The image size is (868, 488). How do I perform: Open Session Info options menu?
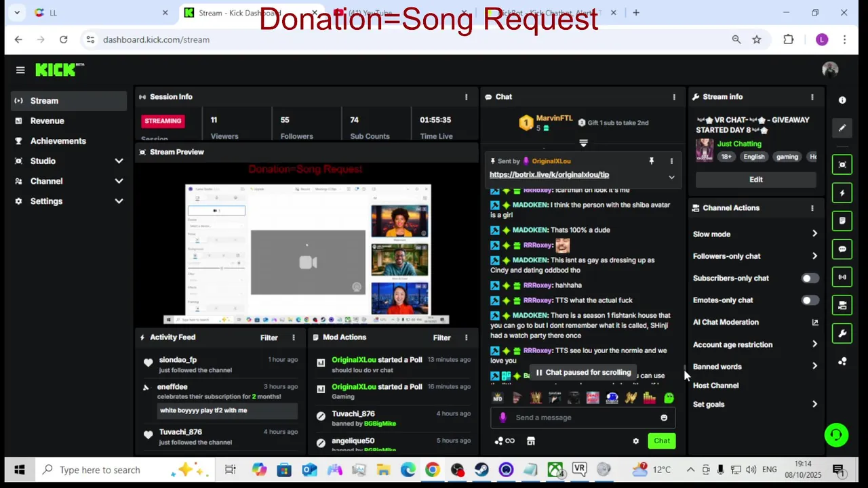(x=466, y=97)
